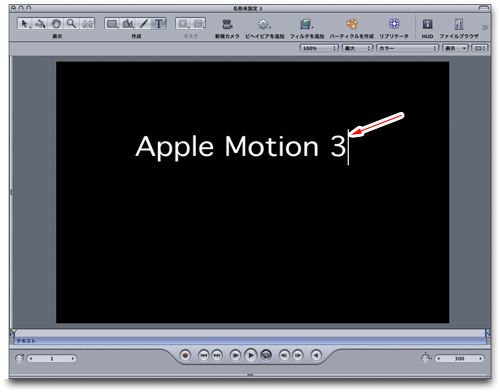Image resolution: width=500 pixels, height=392 pixels.
Task: Toggle the File Browser panel
Action: (459, 24)
